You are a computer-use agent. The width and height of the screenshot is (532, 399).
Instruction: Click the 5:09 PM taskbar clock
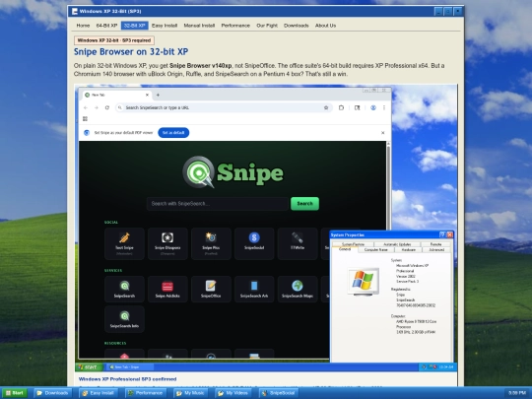point(517,393)
